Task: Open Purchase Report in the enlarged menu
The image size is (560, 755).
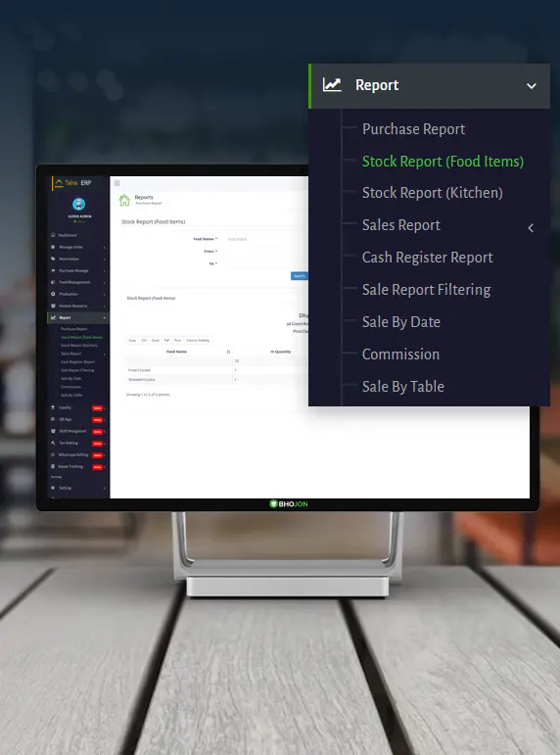Action: coord(413,129)
